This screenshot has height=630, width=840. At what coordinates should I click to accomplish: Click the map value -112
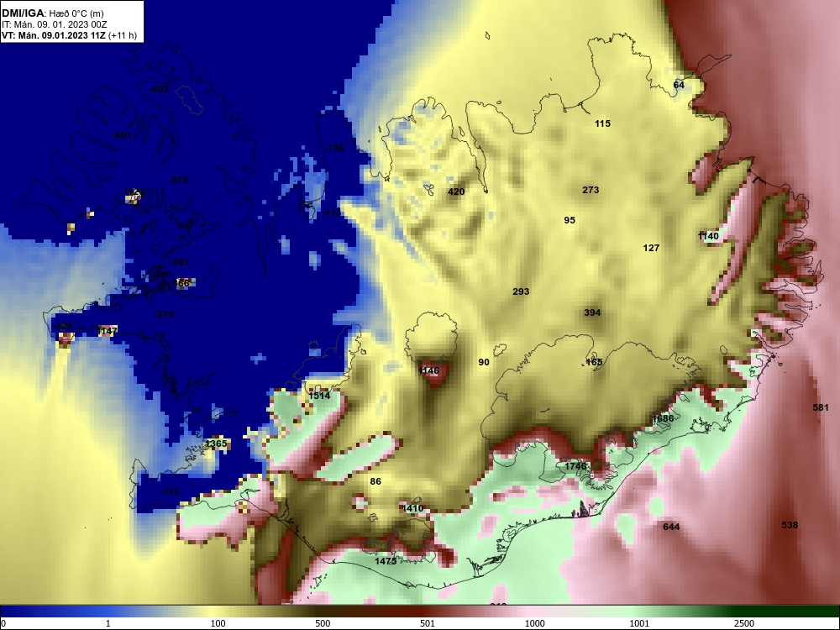tap(170, 491)
